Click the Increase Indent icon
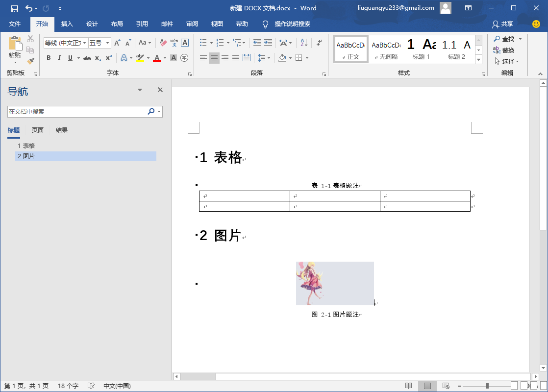Image resolution: width=548 pixels, height=392 pixels. [x=268, y=43]
